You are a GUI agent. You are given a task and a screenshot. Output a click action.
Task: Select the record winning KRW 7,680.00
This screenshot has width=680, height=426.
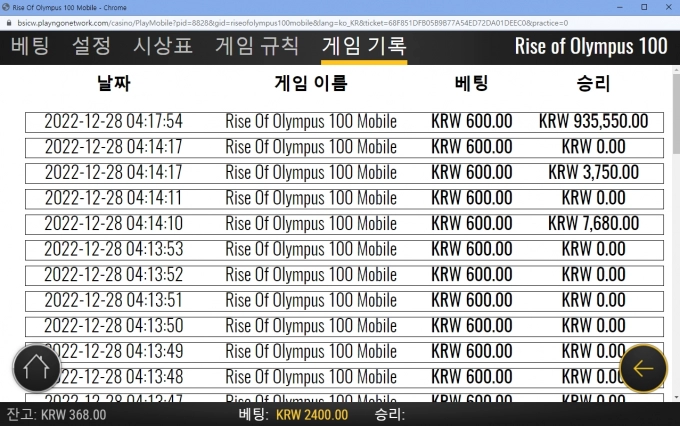[344, 224]
